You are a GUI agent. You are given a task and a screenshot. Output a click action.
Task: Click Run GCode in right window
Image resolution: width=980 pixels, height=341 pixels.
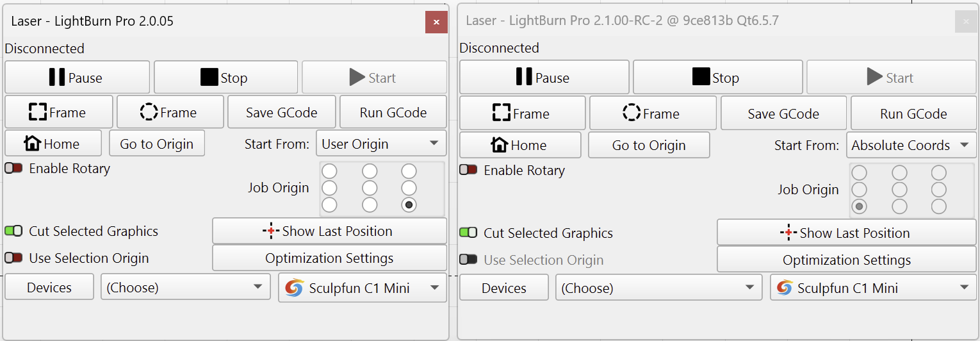tap(913, 113)
